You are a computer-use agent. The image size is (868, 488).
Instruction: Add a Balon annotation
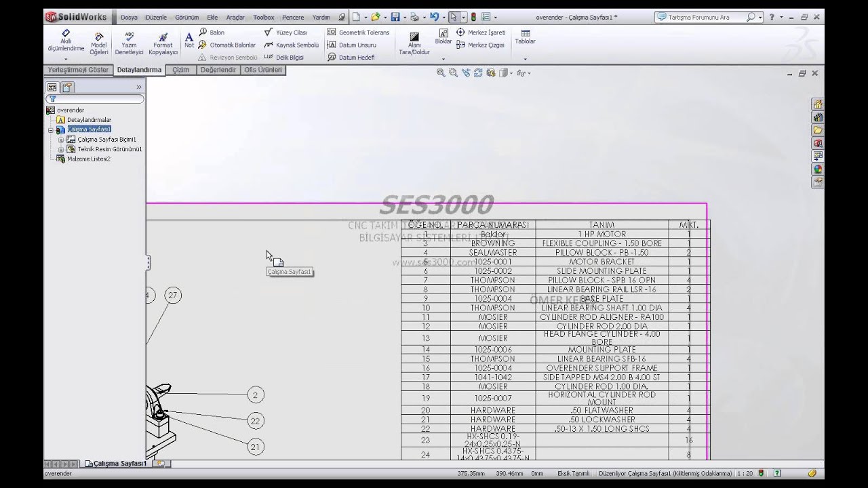click(x=212, y=33)
